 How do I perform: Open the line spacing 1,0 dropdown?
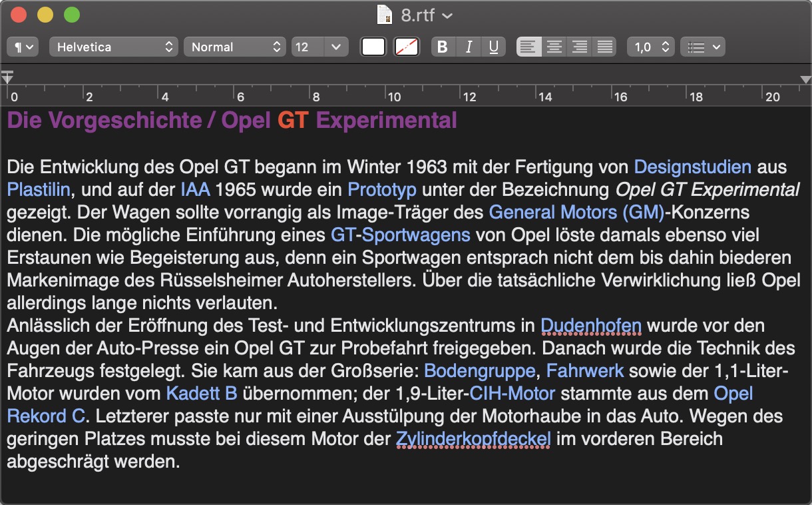(x=651, y=47)
